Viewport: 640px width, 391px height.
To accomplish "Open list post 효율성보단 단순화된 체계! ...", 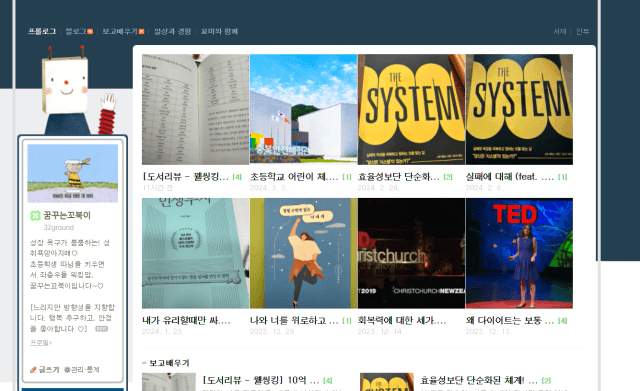I will point(479,380).
